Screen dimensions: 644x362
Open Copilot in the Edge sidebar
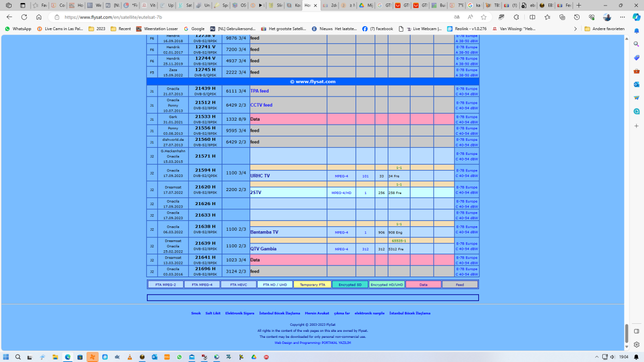pyautogui.click(x=636, y=17)
